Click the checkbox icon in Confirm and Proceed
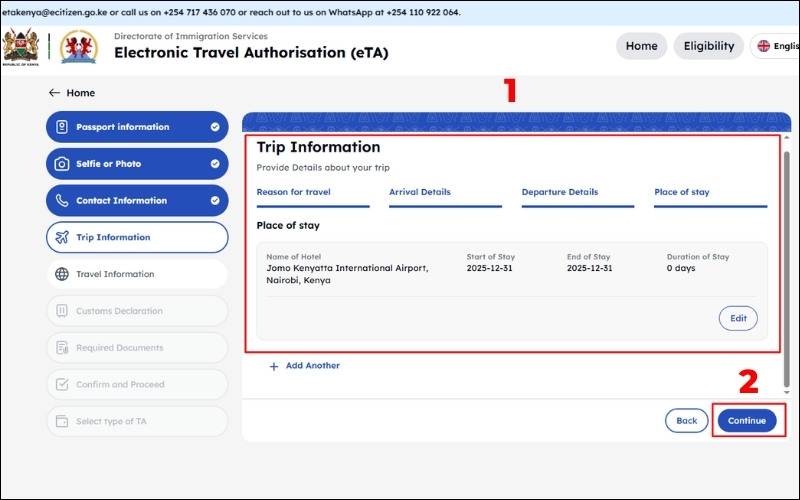The height and width of the screenshot is (500, 800). [62, 384]
